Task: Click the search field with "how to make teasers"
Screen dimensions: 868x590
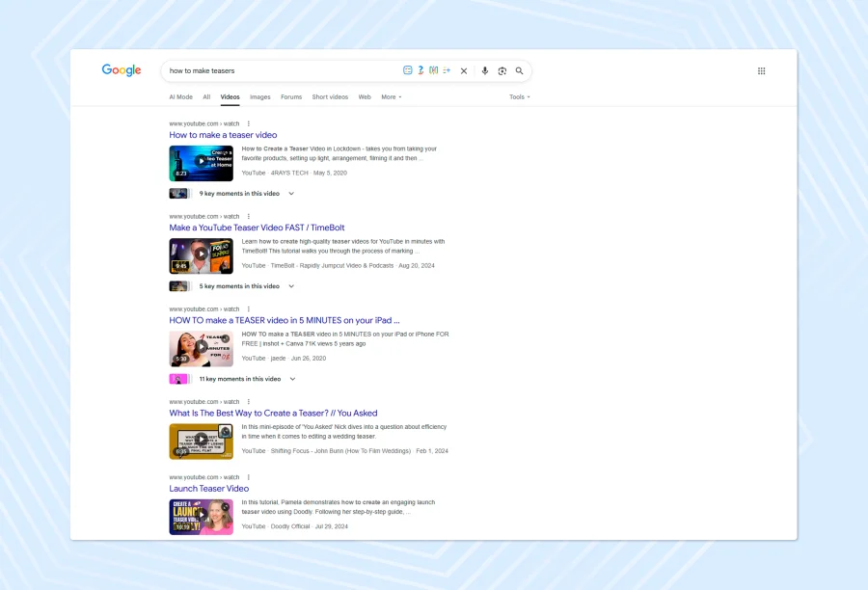Action: (280, 71)
